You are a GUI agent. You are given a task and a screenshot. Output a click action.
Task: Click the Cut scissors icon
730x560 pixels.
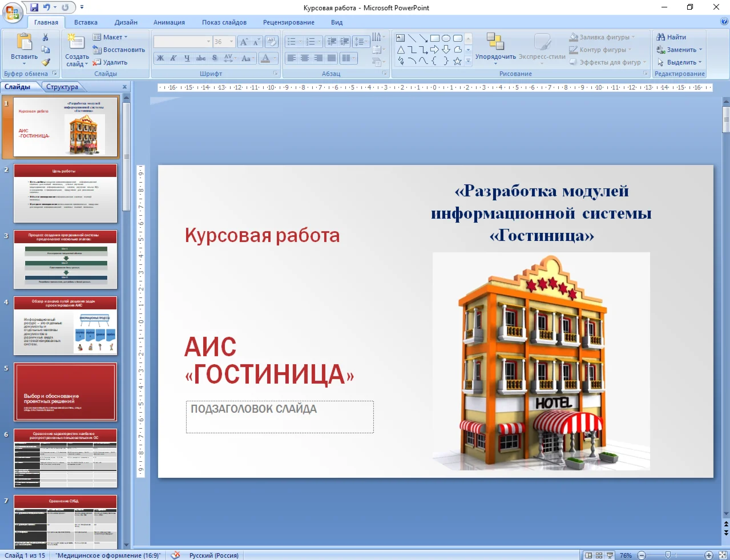(46, 37)
